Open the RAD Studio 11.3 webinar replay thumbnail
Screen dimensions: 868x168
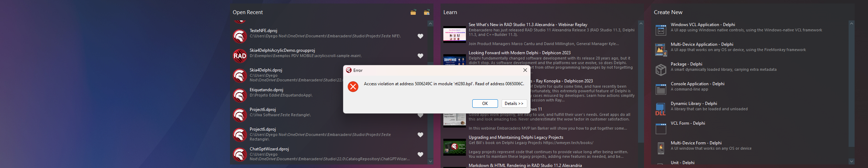coord(454,35)
